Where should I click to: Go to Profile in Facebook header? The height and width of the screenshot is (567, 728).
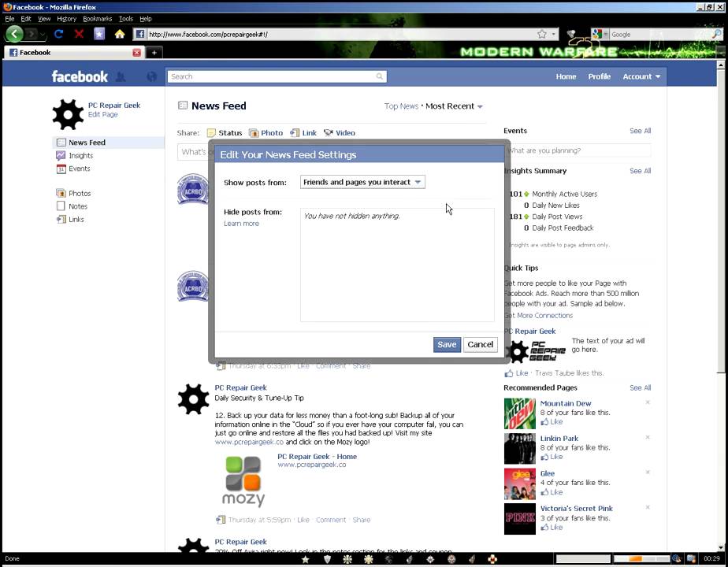(600, 76)
